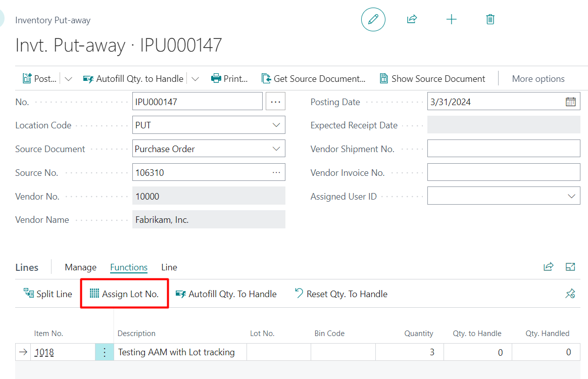The image size is (588, 379).
Task: Switch to the Line menu tab
Action: click(169, 267)
